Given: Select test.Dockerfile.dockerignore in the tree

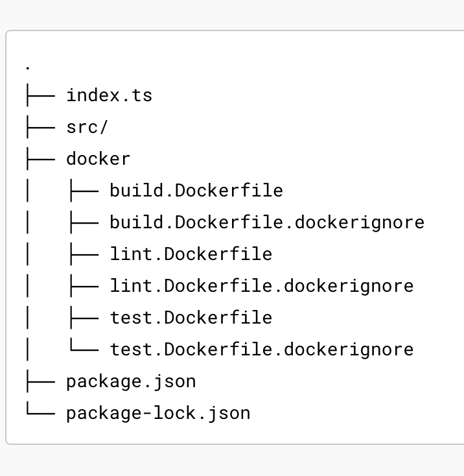Looking at the screenshot, I should [x=261, y=350].
